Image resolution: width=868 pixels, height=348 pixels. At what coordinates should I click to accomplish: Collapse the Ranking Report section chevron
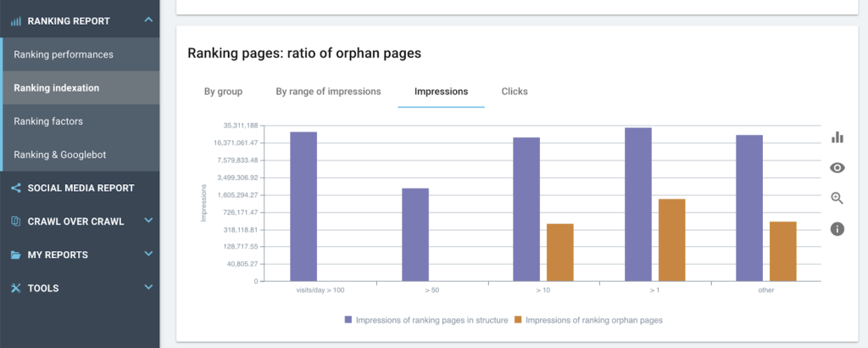[148, 20]
